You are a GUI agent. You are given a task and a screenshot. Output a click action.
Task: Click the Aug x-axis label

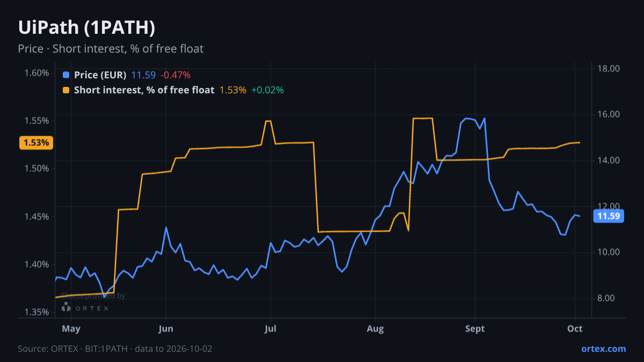(375, 328)
